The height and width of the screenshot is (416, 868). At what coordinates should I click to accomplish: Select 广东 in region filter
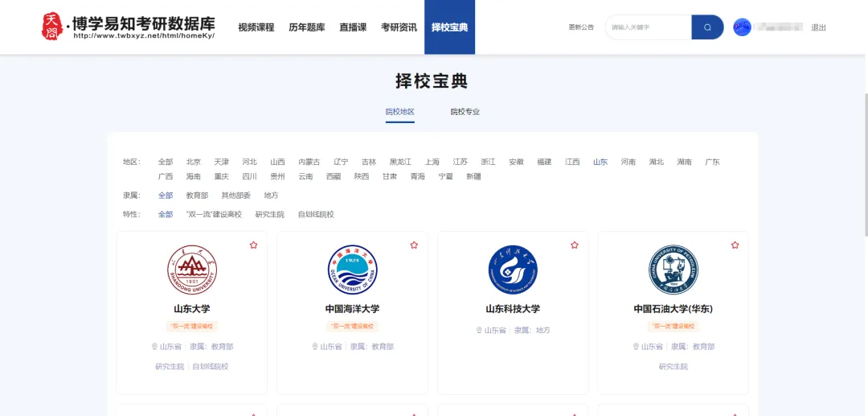coord(712,162)
